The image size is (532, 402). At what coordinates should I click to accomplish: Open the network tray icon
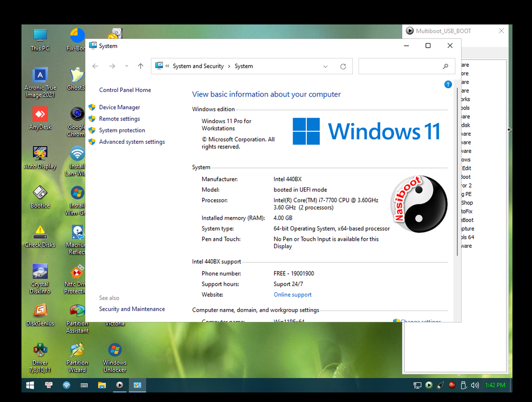point(417,385)
